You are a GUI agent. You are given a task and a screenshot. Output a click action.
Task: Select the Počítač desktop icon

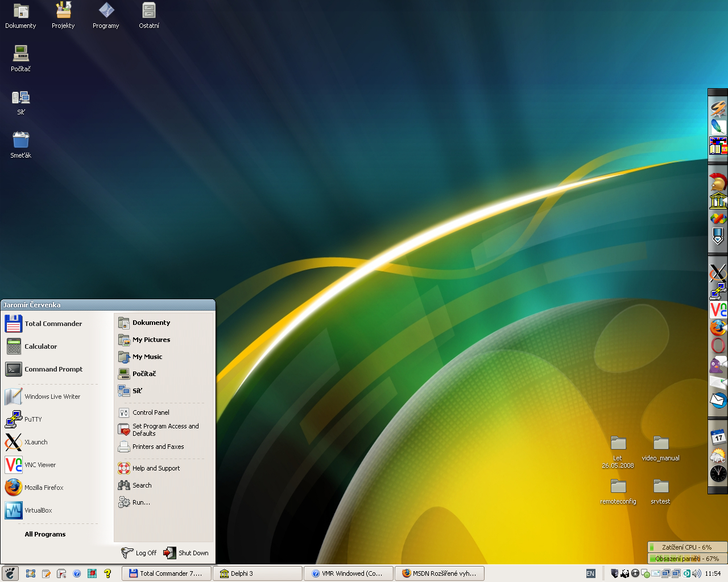(21, 59)
